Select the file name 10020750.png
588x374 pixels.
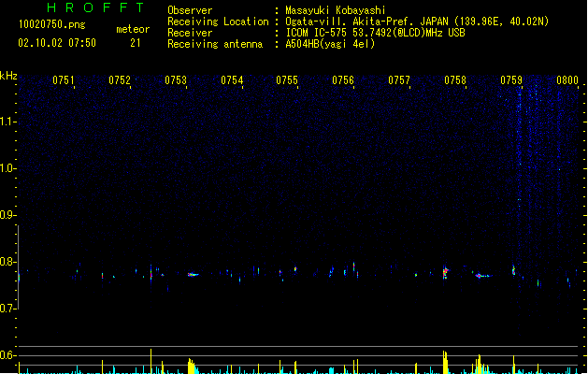[51, 24]
